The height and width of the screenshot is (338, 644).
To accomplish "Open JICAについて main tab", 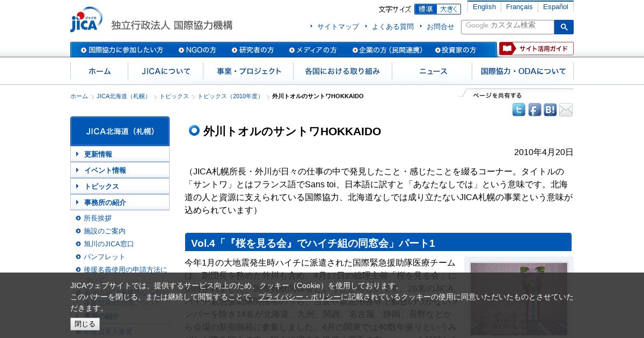I will point(166,71).
